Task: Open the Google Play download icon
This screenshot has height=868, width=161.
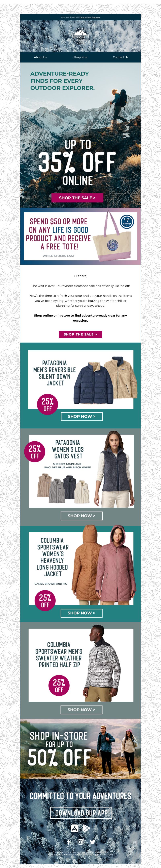Action: point(86,828)
